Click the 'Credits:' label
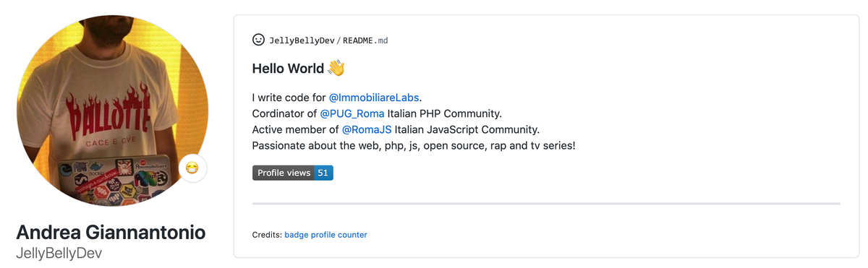The image size is (868, 268). 267,235
